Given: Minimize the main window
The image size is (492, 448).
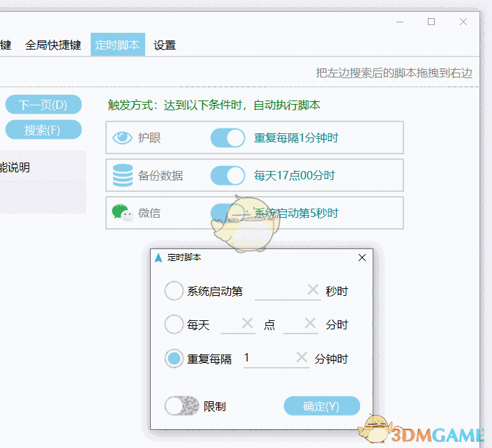Looking at the screenshot, I should tap(400, 22).
